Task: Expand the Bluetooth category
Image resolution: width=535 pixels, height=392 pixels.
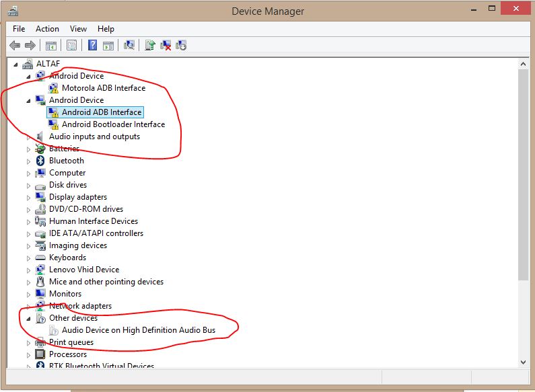Action: tap(29, 161)
